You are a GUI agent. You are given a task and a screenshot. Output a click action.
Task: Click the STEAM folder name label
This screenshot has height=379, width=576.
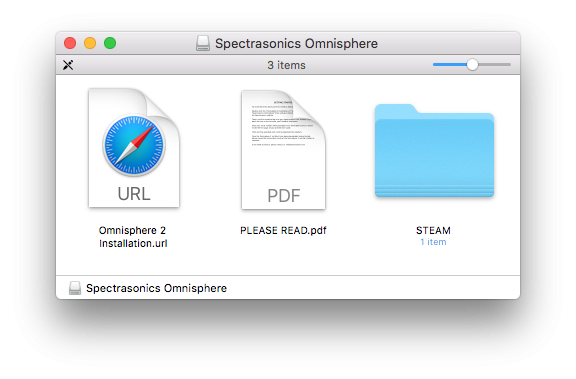(x=433, y=230)
